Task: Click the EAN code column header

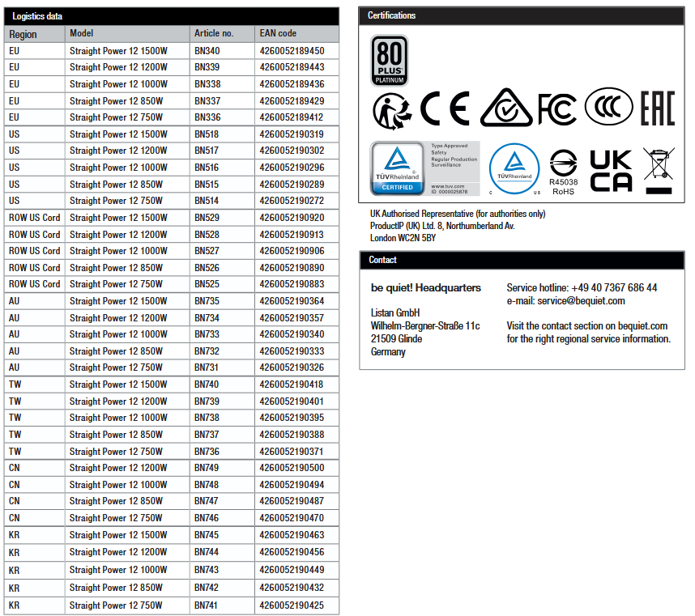Action: [x=278, y=33]
